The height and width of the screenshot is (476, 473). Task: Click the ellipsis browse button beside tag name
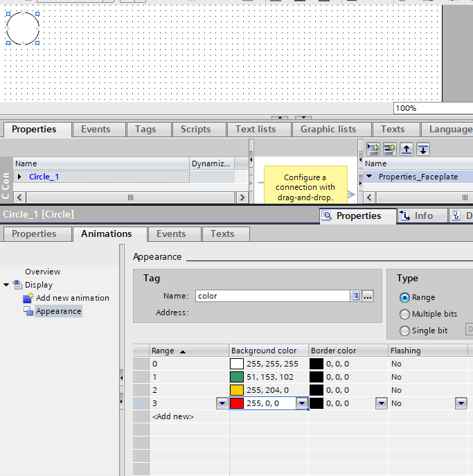click(x=368, y=296)
